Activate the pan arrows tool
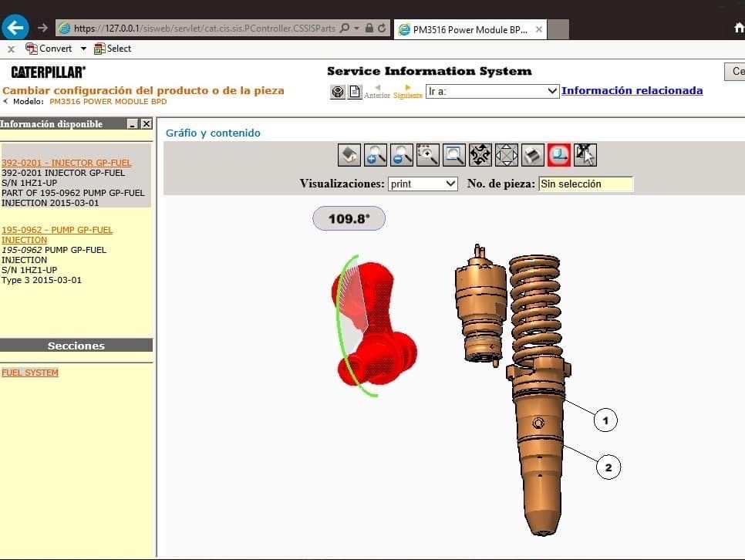The image size is (745, 560). [x=507, y=155]
